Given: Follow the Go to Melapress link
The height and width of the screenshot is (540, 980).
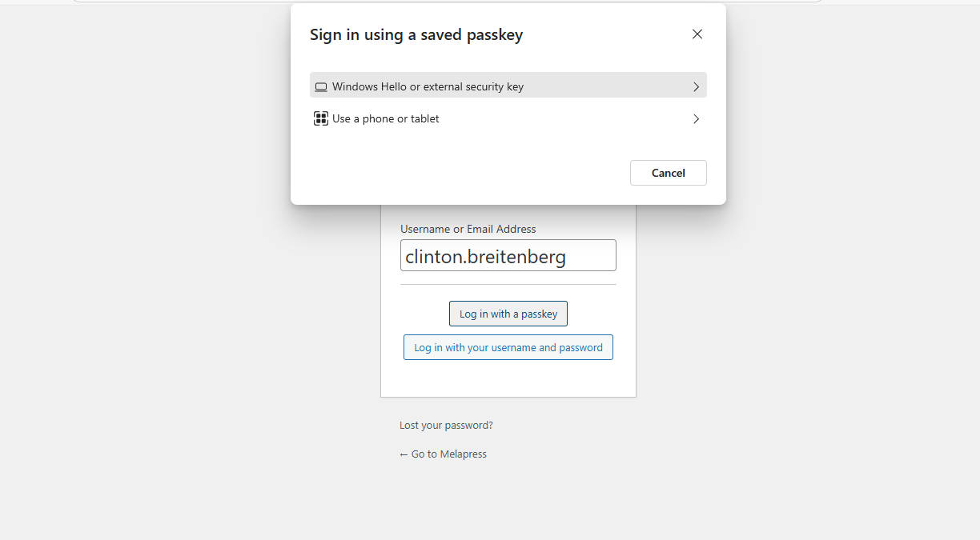Looking at the screenshot, I should (448, 454).
